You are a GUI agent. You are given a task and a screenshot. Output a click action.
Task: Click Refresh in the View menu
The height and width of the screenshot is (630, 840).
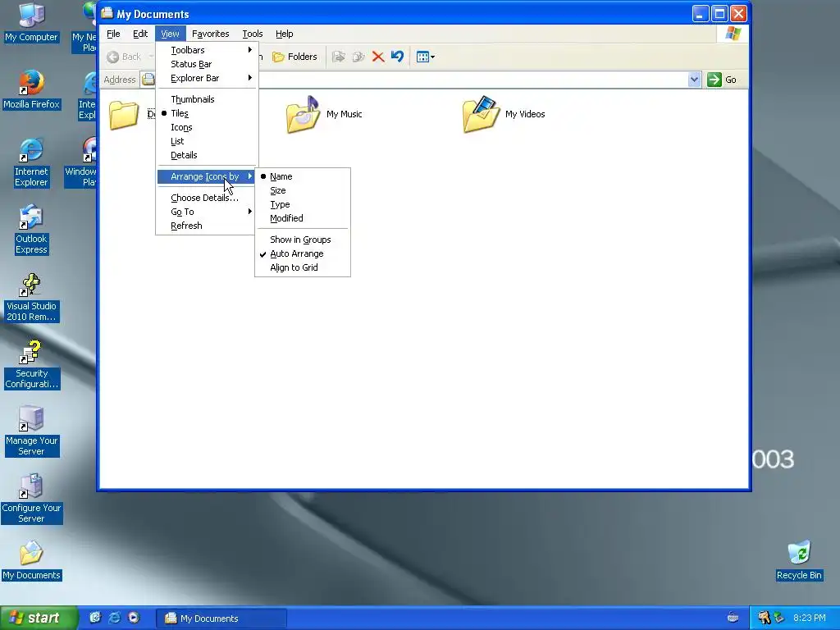(207, 226)
